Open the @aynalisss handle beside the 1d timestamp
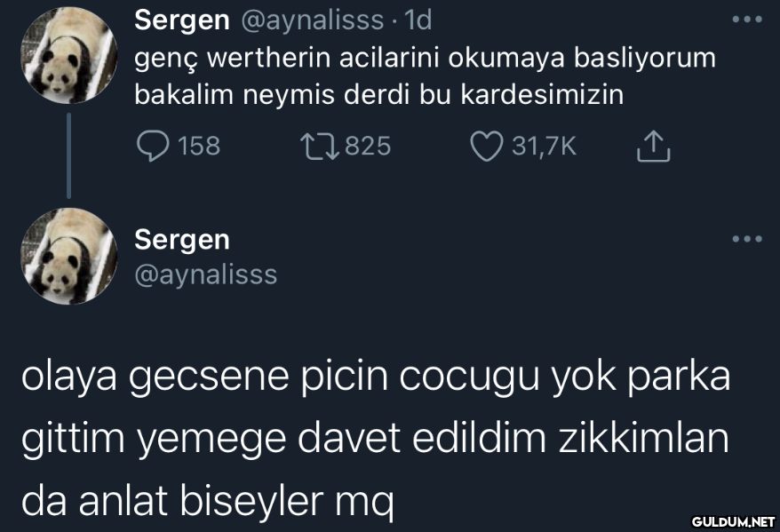780x532 pixels. [x=313, y=21]
